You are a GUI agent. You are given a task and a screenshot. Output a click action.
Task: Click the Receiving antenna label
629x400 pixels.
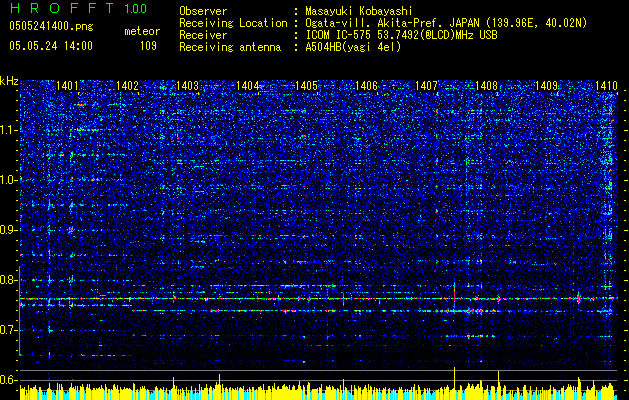230,47
